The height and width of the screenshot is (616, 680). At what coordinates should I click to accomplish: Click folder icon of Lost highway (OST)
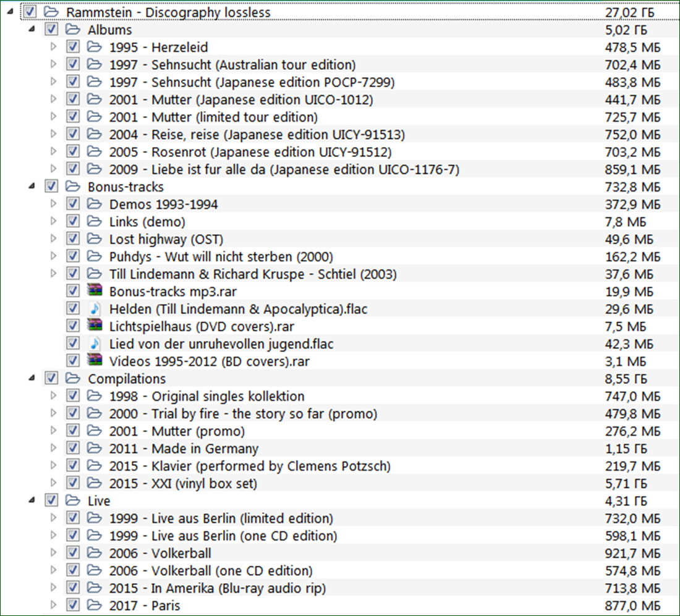pos(94,239)
